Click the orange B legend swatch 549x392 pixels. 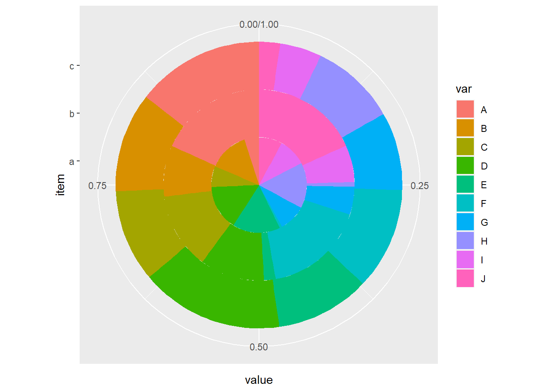(465, 128)
